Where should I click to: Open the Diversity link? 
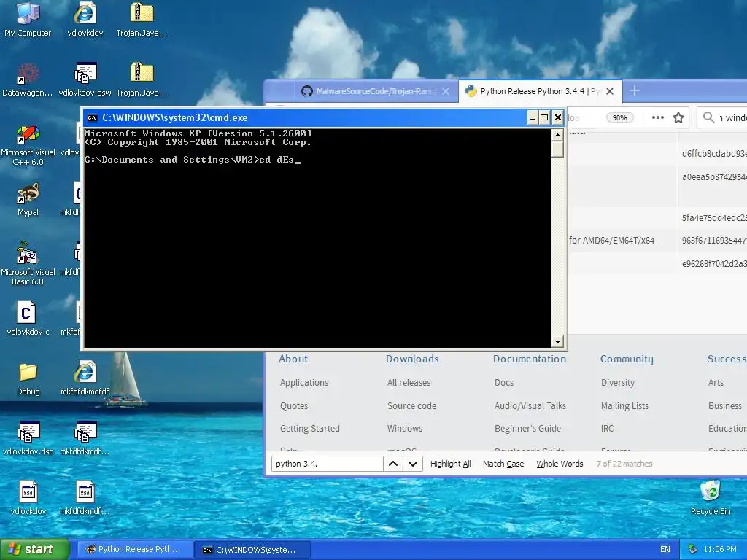[617, 382]
